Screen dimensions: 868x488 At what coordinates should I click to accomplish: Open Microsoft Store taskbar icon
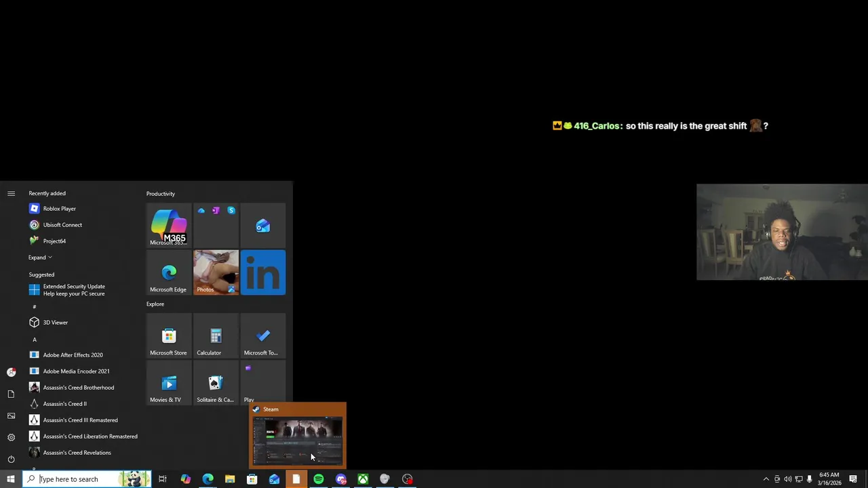(252, 479)
